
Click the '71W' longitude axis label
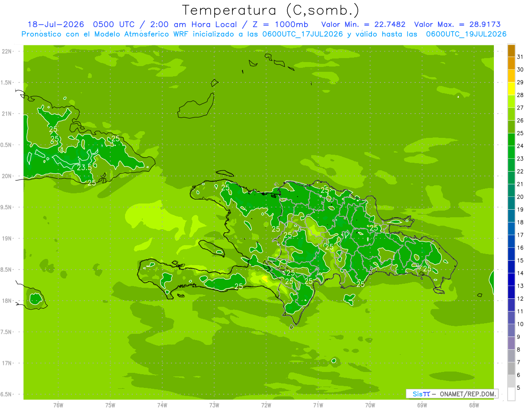click(318, 405)
